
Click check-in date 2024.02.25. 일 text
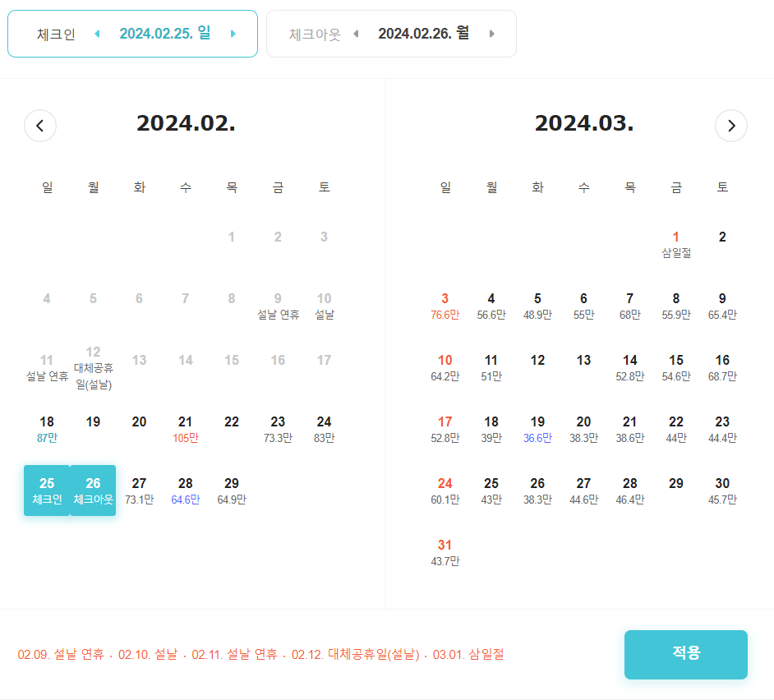tap(165, 33)
